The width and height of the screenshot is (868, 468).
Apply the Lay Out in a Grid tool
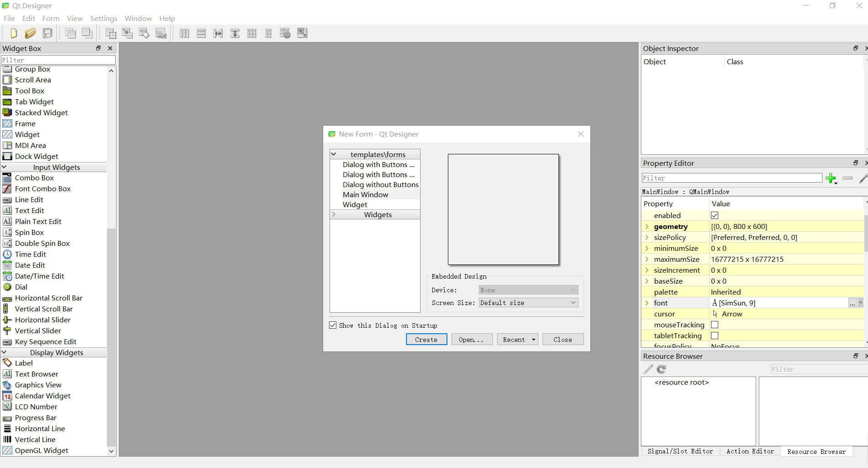pyautogui.click(x=251, y=33)
